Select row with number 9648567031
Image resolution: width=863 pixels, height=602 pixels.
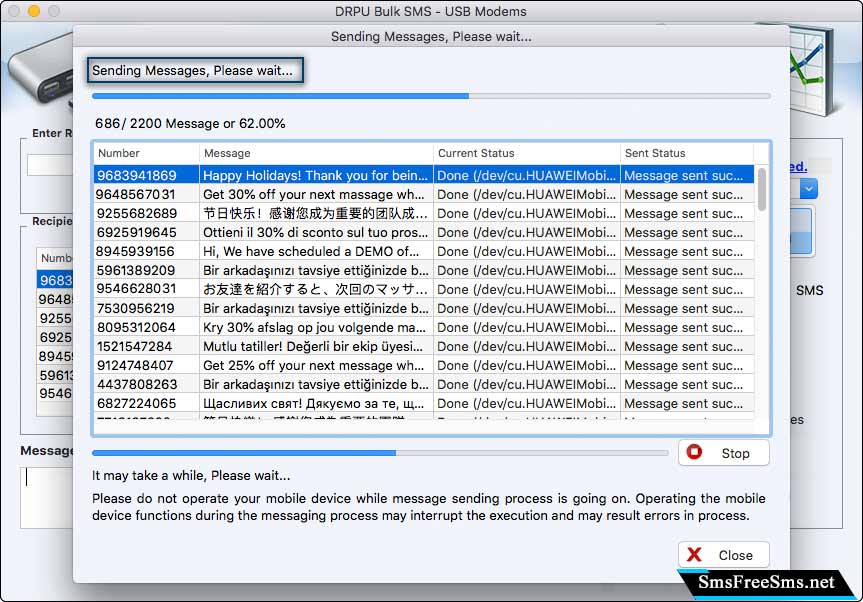click(x=423, y=194)
